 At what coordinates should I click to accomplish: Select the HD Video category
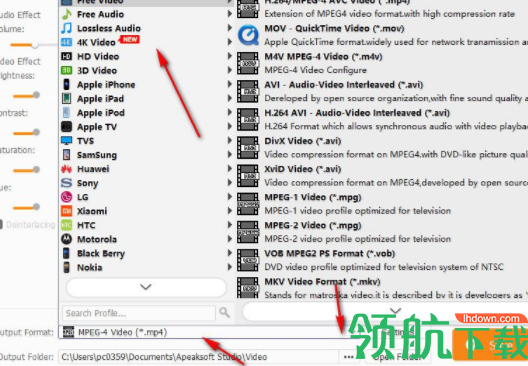point(146,57)
